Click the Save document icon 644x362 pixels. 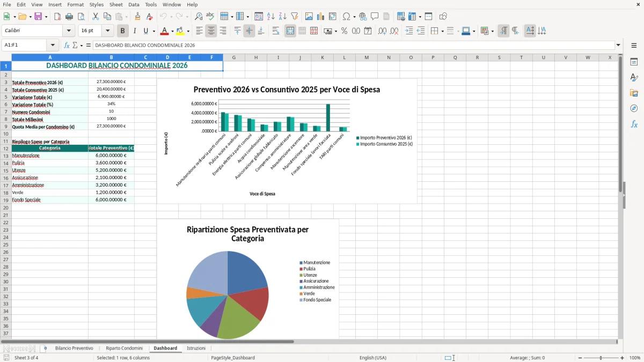coord(38,17)
